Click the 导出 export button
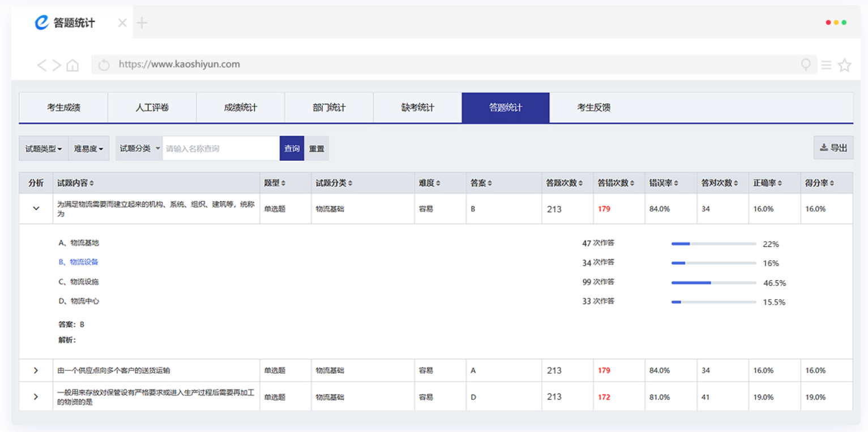Screen dimensions: 868x432 [x=833, y=148]
